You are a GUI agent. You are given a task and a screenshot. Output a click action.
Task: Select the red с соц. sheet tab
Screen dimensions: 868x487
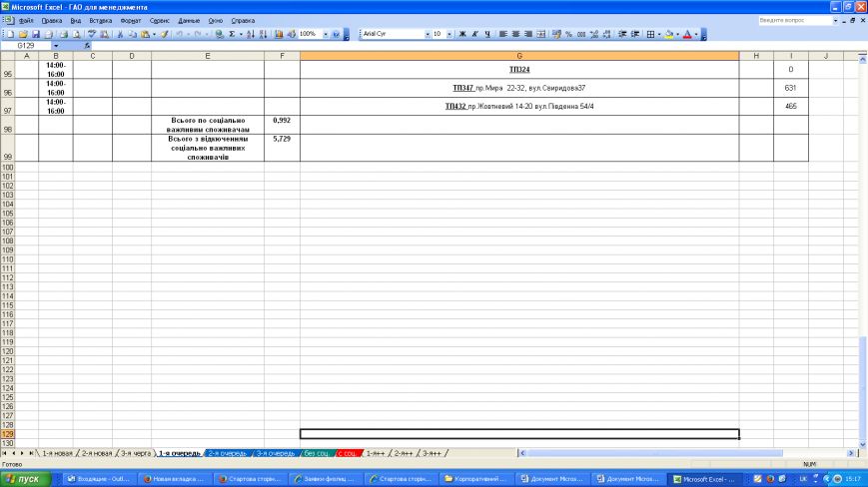348,453
